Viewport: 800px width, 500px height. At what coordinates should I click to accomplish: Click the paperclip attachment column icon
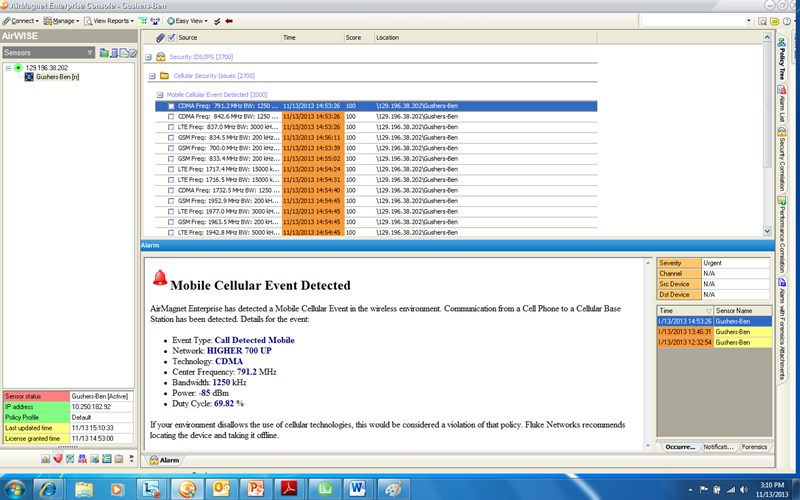pyautogui.click(x=159, y=37)
